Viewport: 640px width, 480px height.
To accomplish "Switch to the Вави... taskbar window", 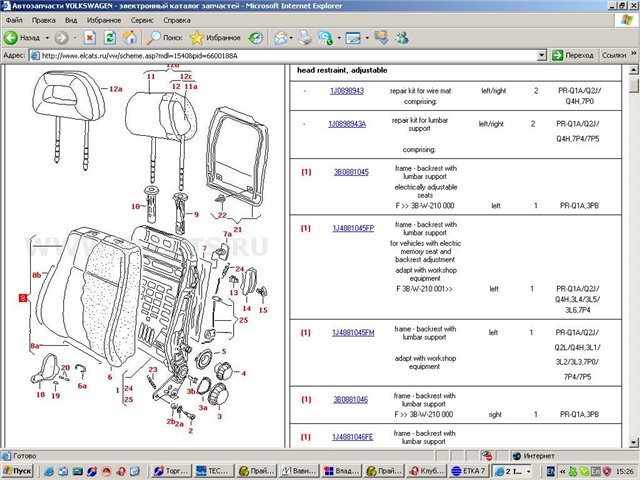I will 299,471.
